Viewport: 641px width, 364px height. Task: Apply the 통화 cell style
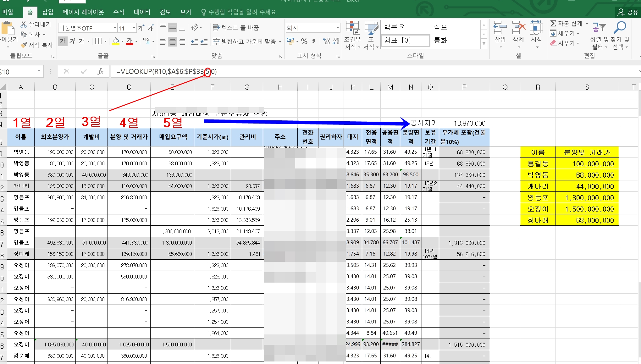(455, 40)
